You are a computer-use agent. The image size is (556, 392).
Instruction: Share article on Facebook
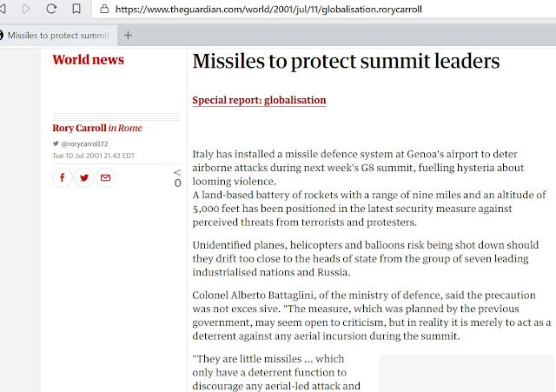click(x=63, y=178)
